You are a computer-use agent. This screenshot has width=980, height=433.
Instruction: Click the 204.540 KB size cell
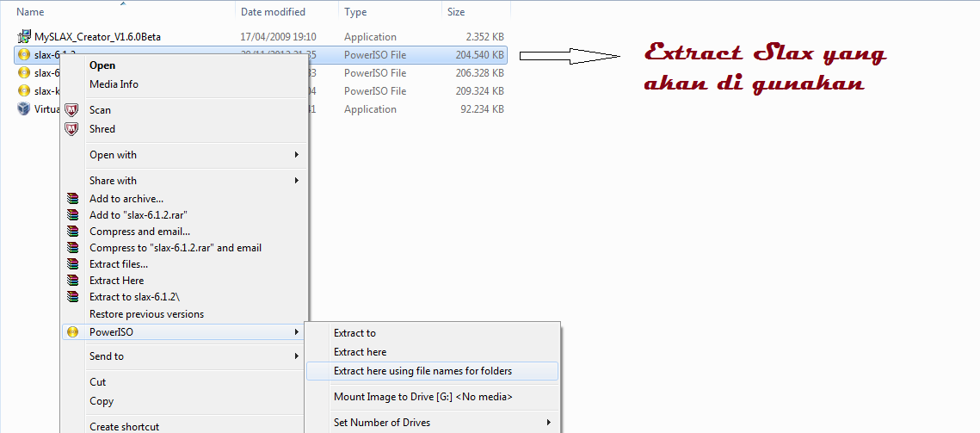click(x=479, y=55)
